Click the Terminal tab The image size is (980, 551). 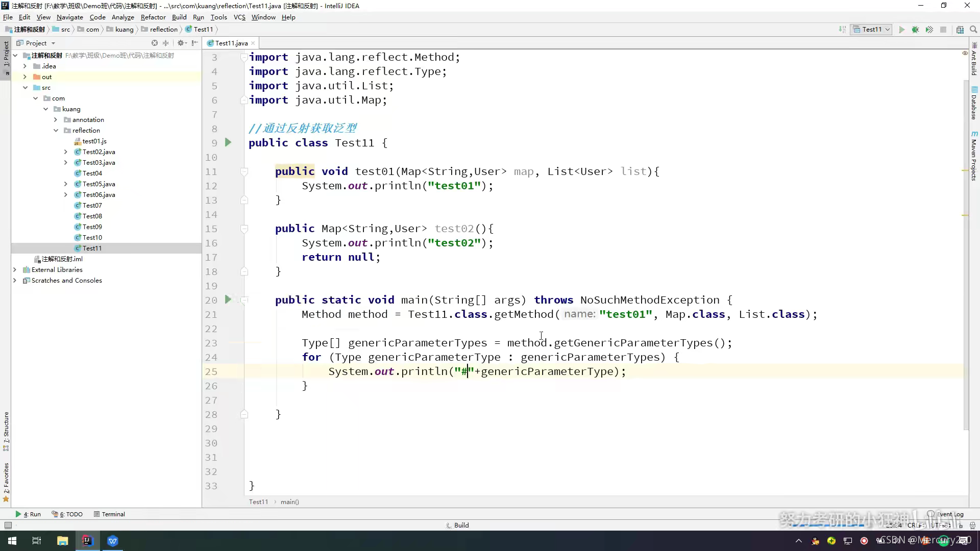tap(113, 513)
